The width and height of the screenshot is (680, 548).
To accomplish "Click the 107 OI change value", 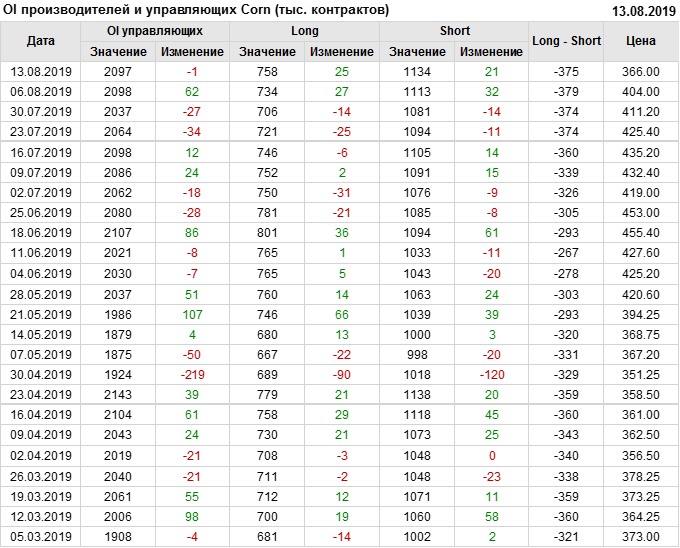I will tap(192, 314).
